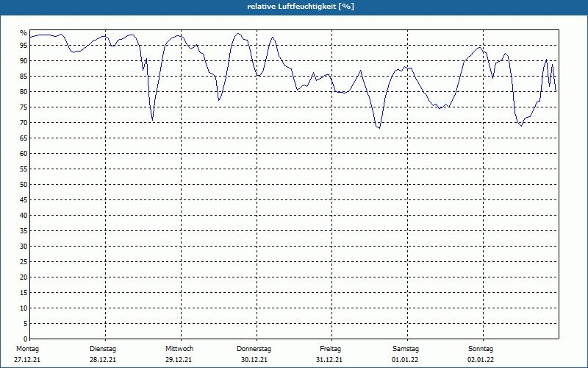This screenshot has height=368, width=588.
Task: Click the y-axis value '70'
Action: tap(24, 123)
